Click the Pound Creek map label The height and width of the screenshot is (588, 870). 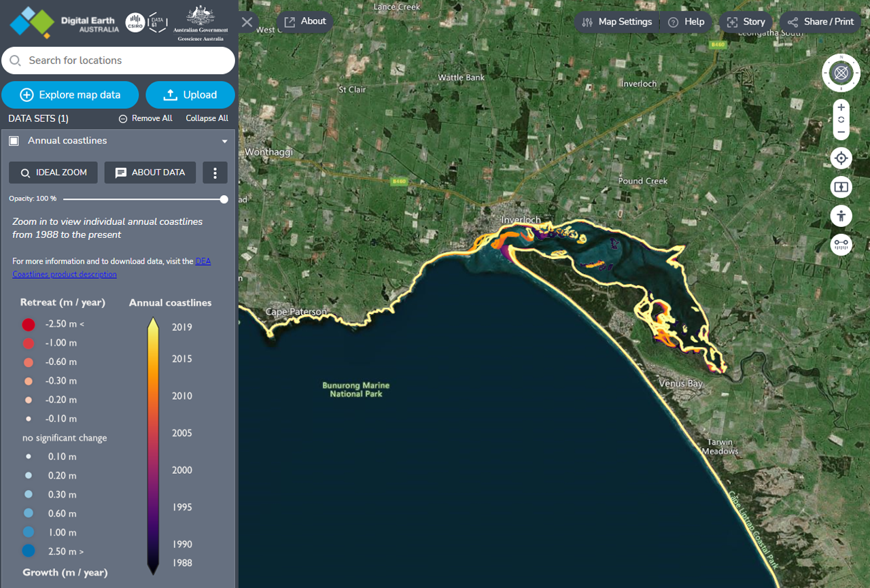(643, 181)
